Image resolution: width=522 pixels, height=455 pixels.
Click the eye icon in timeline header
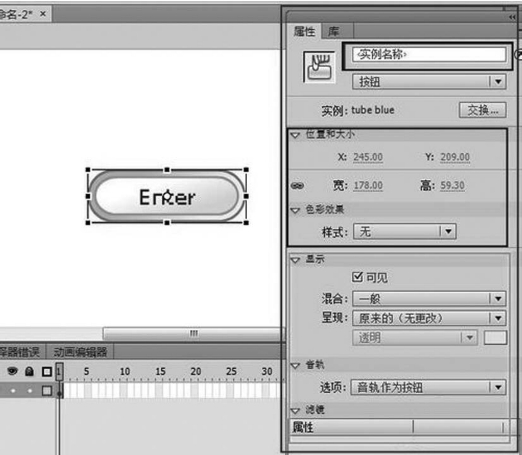(x=12, y=371)
